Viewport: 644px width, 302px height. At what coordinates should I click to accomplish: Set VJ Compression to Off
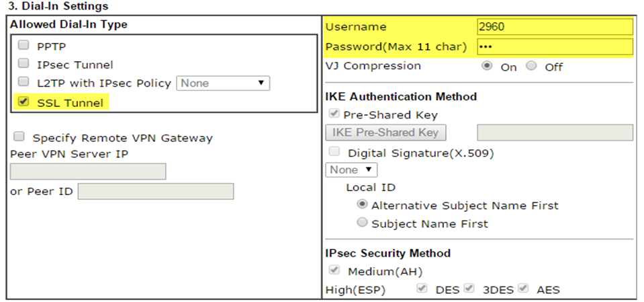(531, 66)
